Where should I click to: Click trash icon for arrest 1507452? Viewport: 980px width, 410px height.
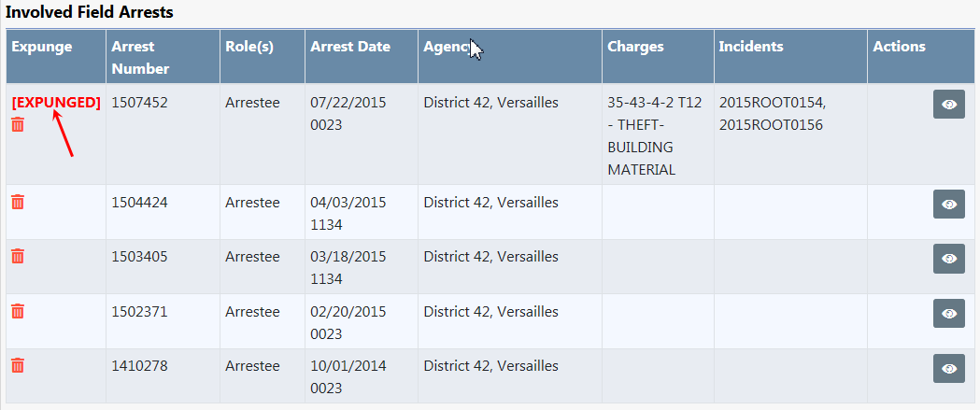(18, 124)
